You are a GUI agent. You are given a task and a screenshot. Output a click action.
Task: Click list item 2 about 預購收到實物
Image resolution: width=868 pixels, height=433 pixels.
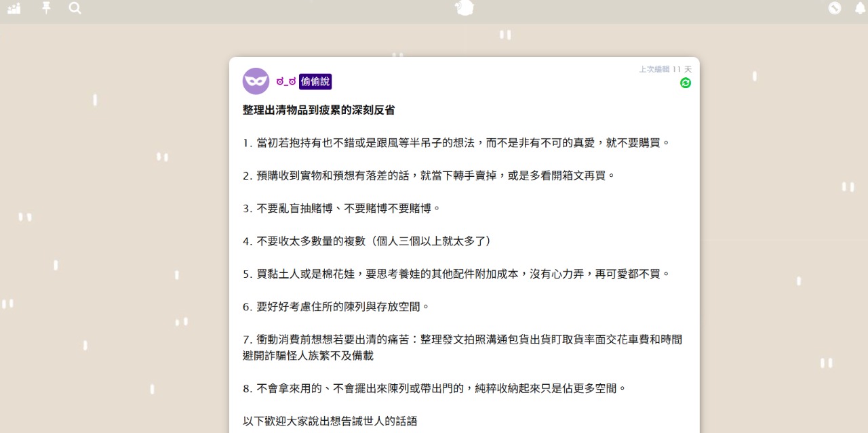click(x=429, y=176)
